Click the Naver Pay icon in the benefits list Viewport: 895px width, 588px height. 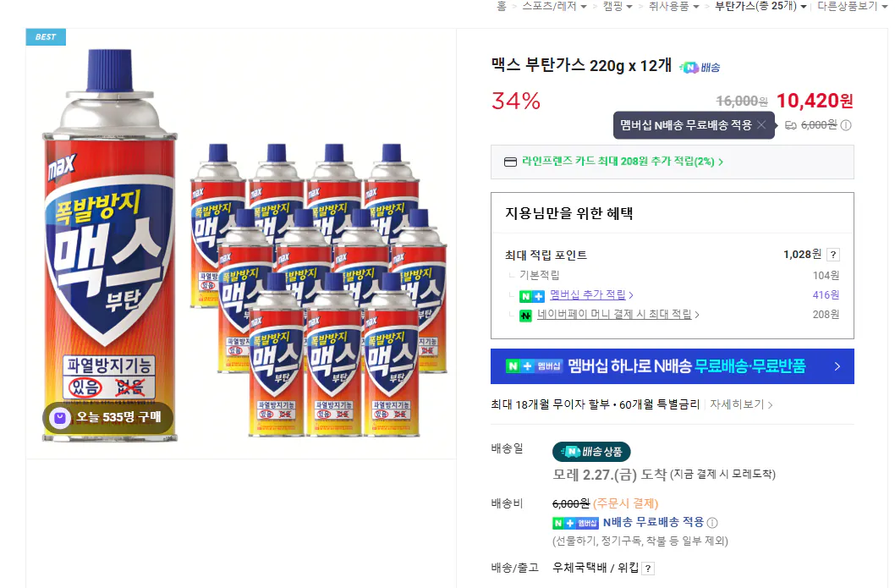point(524,316)
